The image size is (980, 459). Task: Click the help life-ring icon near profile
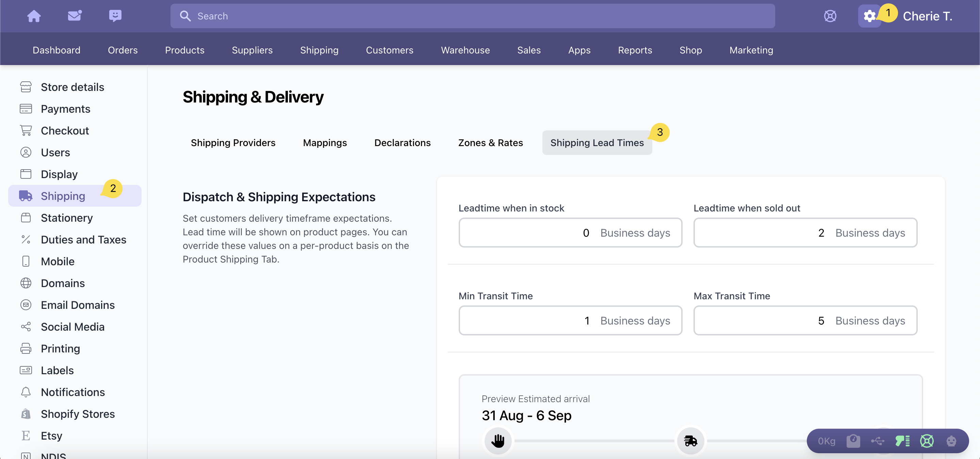click(x=830, y=16)
